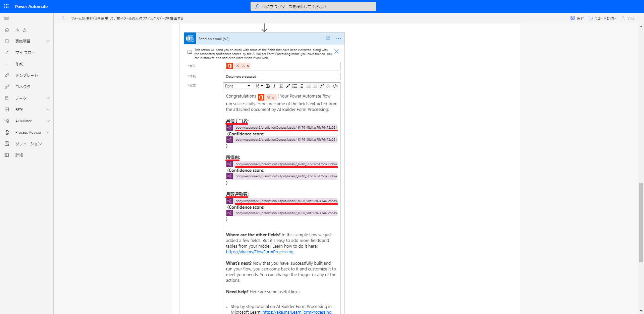Click the Test (テスト) button

(x=628, y=18)
